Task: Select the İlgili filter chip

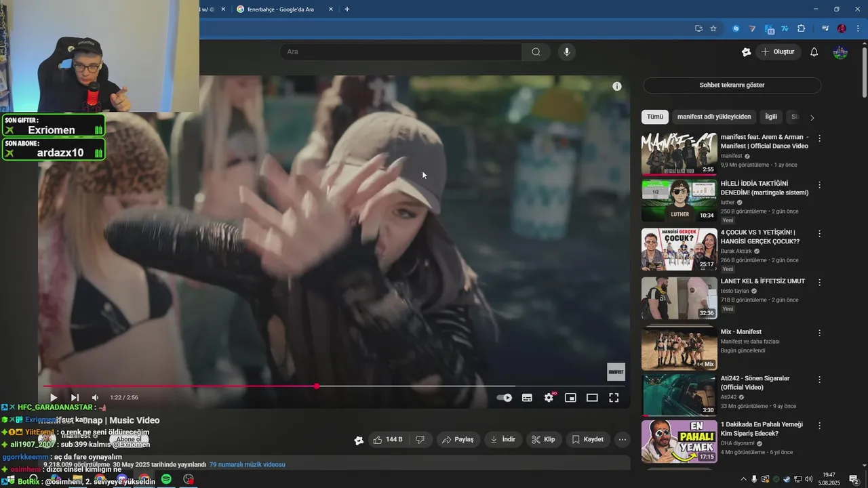Action: (771, 117)
